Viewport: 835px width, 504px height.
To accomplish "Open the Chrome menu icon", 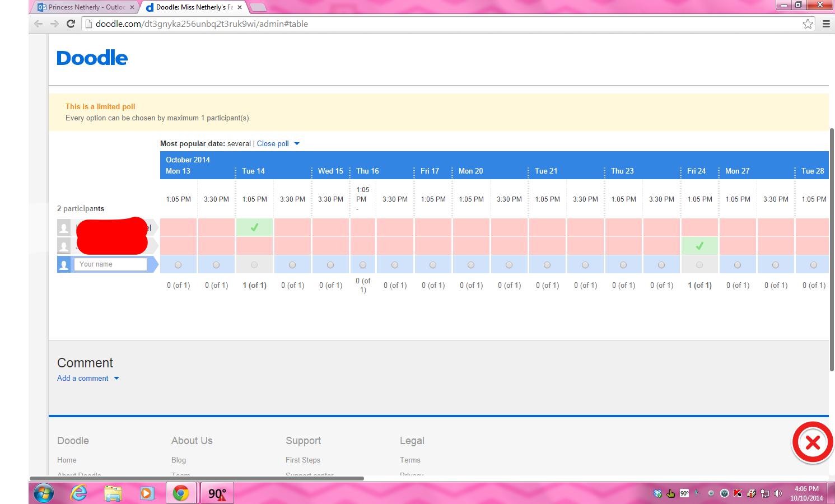I will (826, 24).
